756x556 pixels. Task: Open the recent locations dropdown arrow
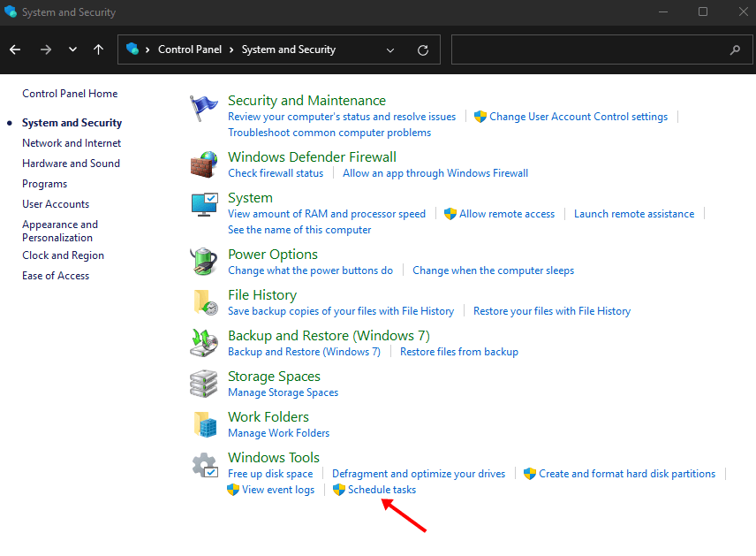pos(72,50)
